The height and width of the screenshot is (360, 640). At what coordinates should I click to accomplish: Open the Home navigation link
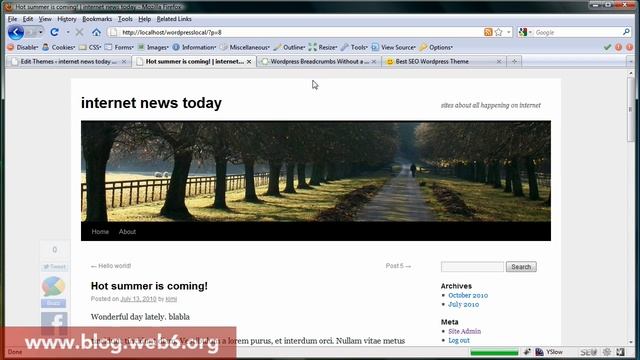click(x=100, y=231)
